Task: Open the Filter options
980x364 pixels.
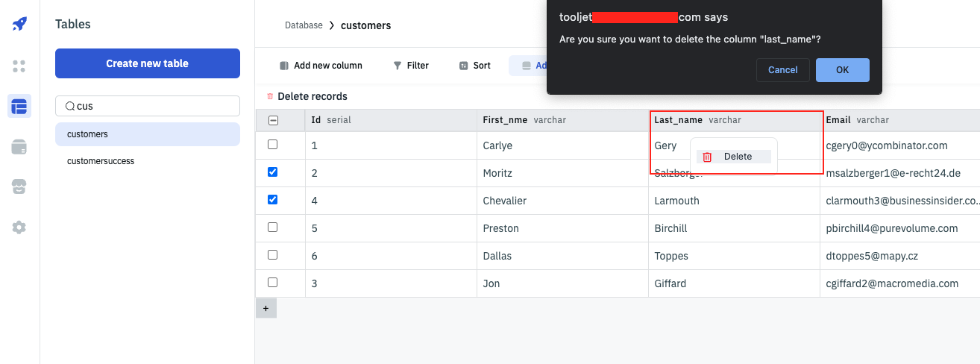Action: pyautogui.click(x=411, y=66)
